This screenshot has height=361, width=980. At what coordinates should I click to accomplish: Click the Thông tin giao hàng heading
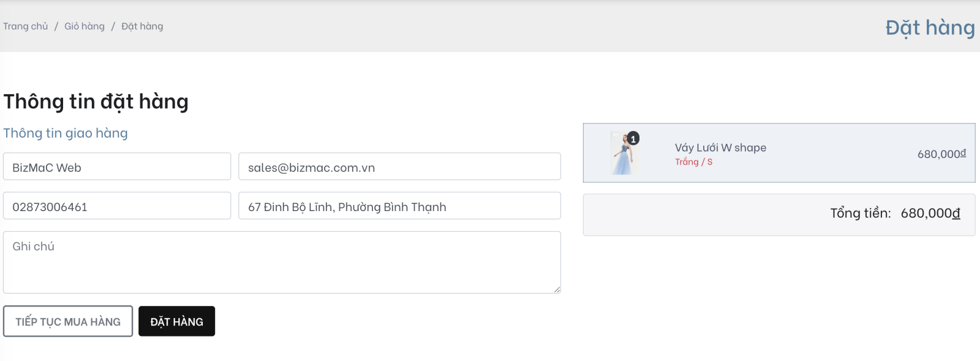point(66,133)
